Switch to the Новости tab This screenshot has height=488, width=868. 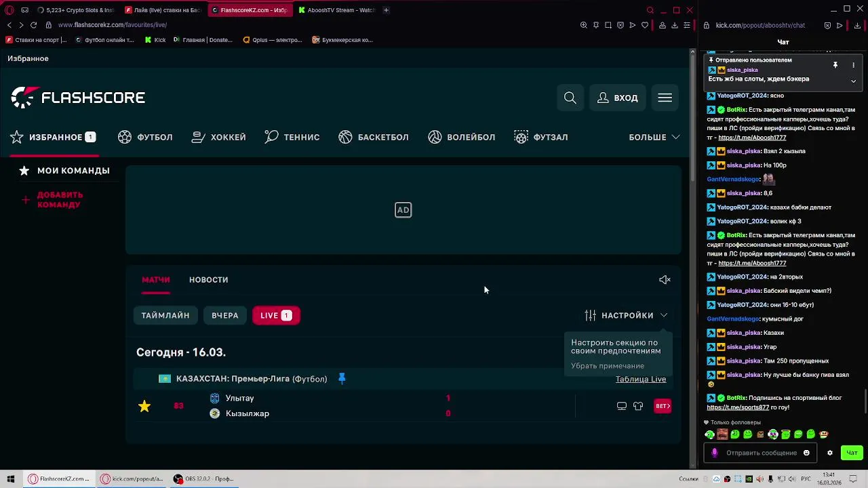pyautogui.click(x=208, y=280)
